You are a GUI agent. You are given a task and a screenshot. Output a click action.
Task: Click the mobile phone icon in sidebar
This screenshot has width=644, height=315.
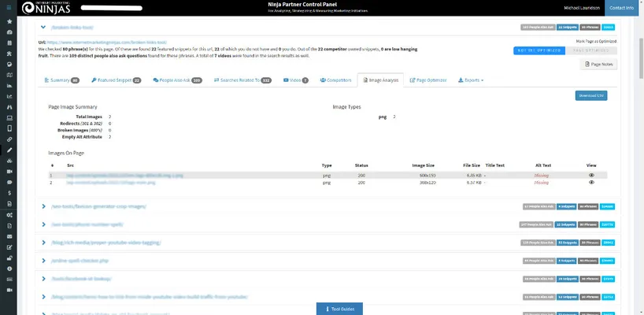[x=9, y=128]
